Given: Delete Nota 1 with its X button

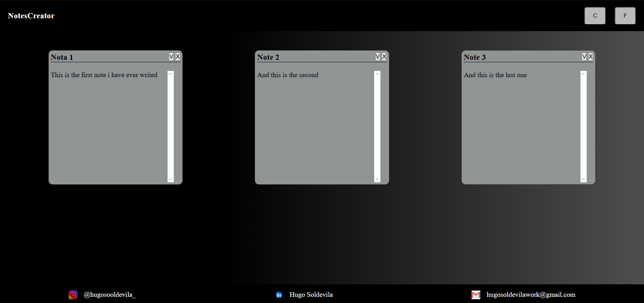Looking at the screenshot, I should (x=178, y=57).
